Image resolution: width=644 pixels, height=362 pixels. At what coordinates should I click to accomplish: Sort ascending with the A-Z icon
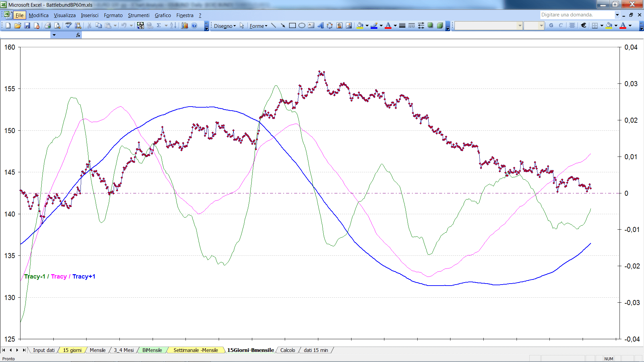tap(173, 25)
